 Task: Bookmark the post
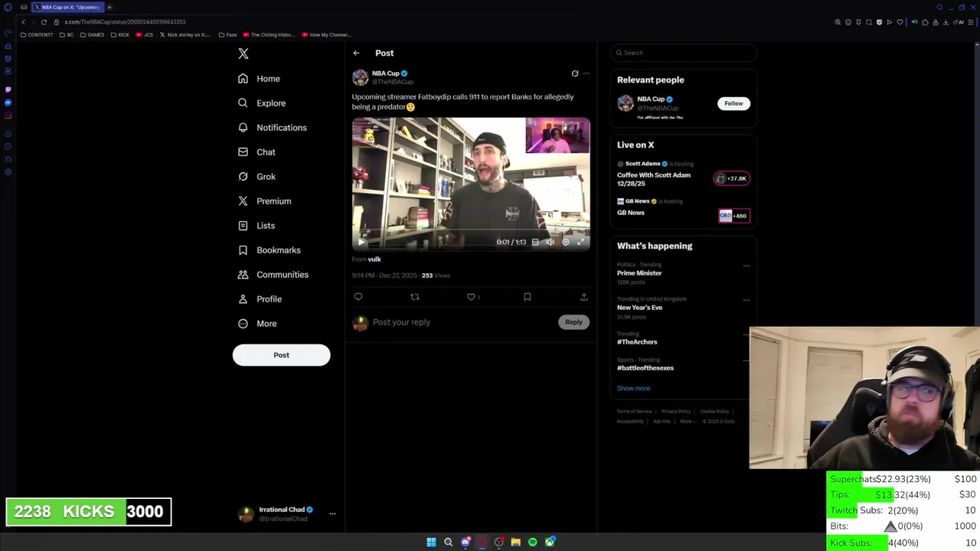point(528,297)
